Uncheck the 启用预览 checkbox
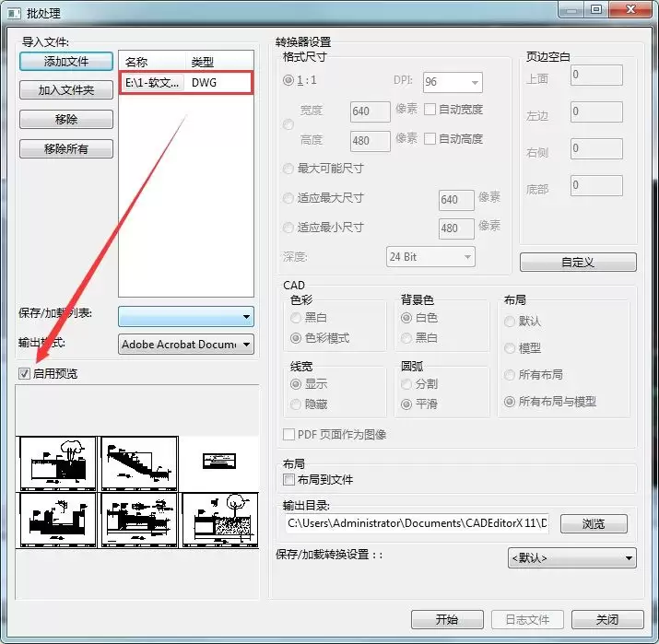Screen dimensions: 659x644 (24, 373)
